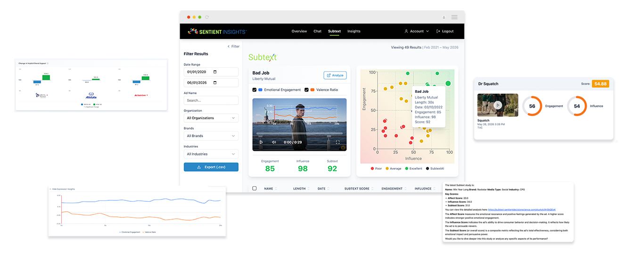
Task: Go to the Insights tab
Action: coord(354,31)
